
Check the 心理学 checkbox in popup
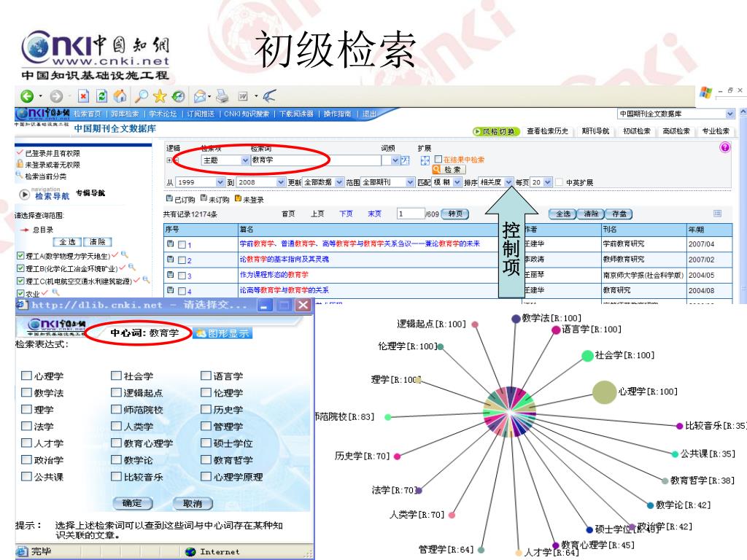(x=26, y=376)
